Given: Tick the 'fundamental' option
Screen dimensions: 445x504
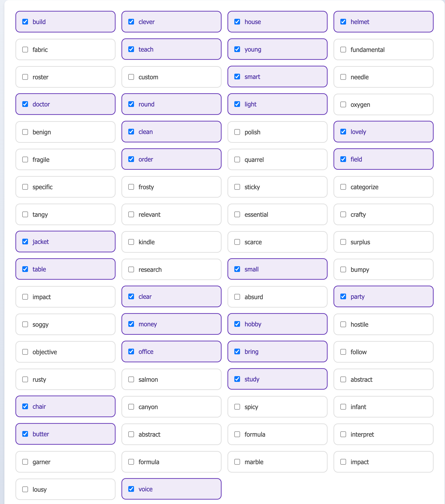Looking at the screenshot, I should [x=343, y=50].
